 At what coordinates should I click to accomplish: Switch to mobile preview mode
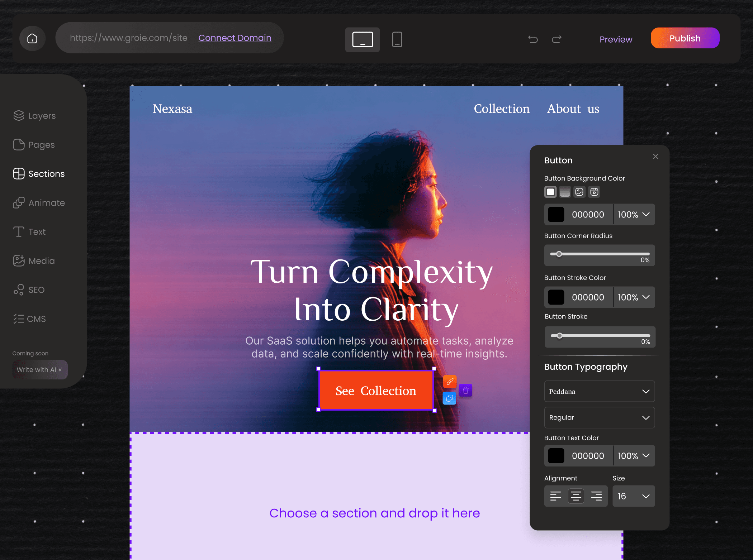pyautogui.click(x=397, y=39)
